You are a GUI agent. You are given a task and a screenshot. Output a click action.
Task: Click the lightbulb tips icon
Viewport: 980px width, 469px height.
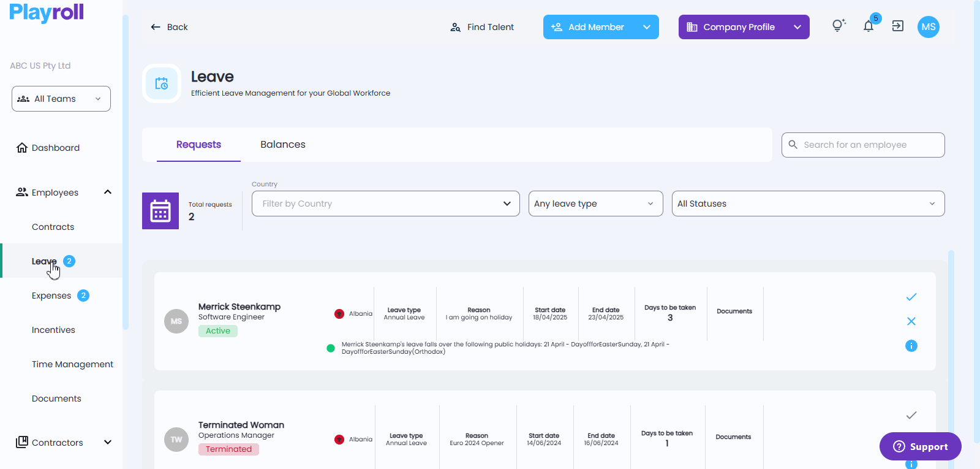(x=839, y=26)
